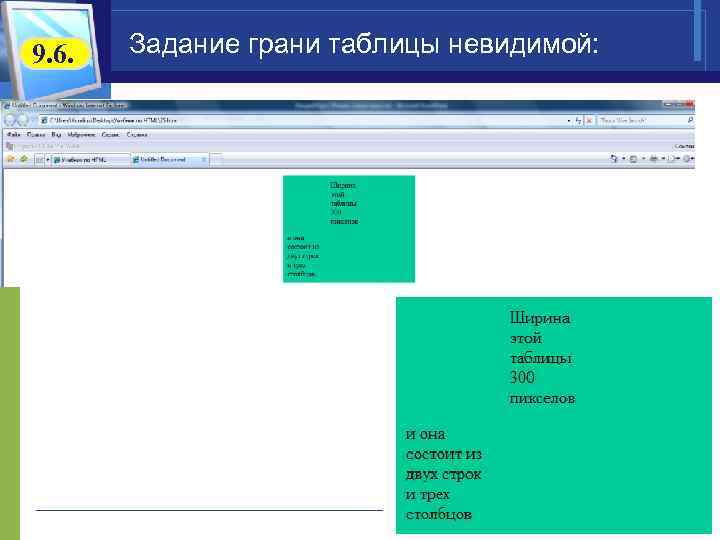Switch to the first browser tab about HTML
Viewport: 720px width, 540px height.
point(90,159)
